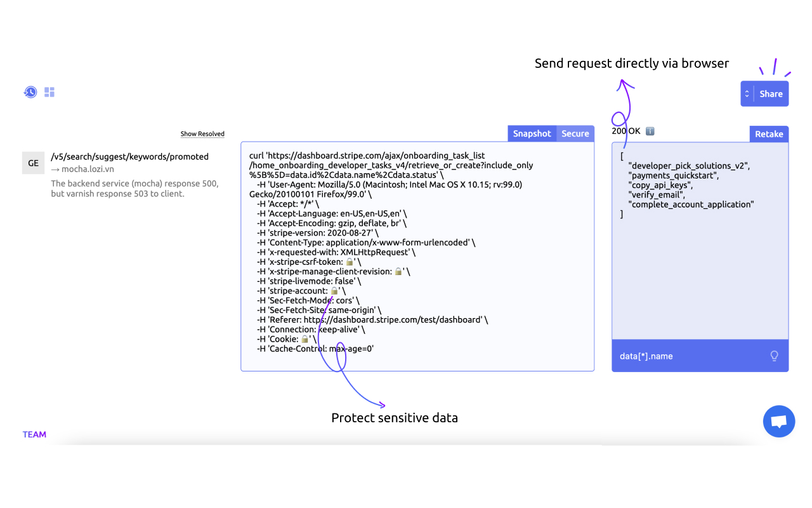Switch to the Secure tab
This screenshot has height=508, width=812.
pyautogui.click(x=575, y=133)
